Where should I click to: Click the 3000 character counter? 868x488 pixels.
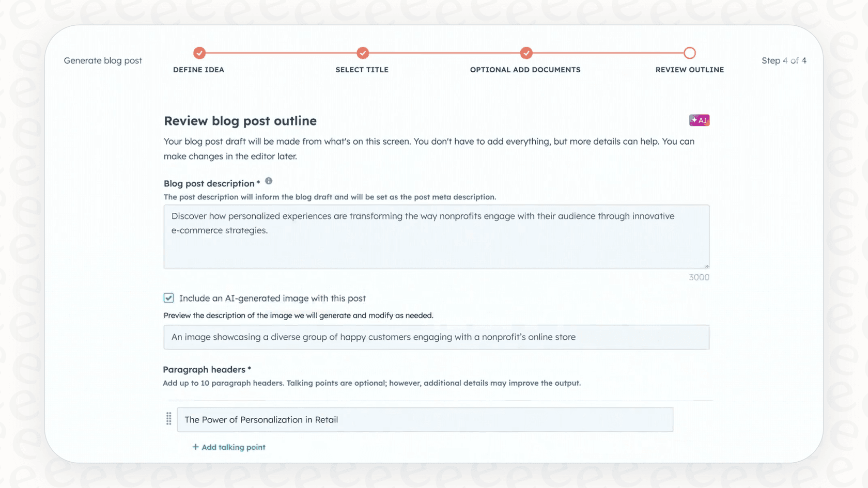pos(699,277)
